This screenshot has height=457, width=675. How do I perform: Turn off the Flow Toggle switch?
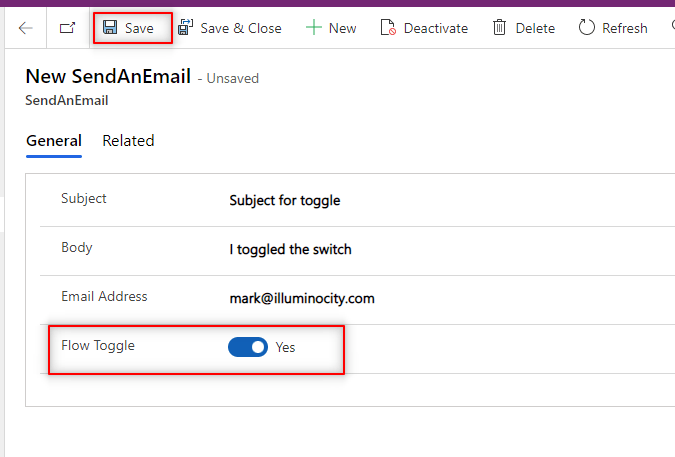(x=248, y=347)
